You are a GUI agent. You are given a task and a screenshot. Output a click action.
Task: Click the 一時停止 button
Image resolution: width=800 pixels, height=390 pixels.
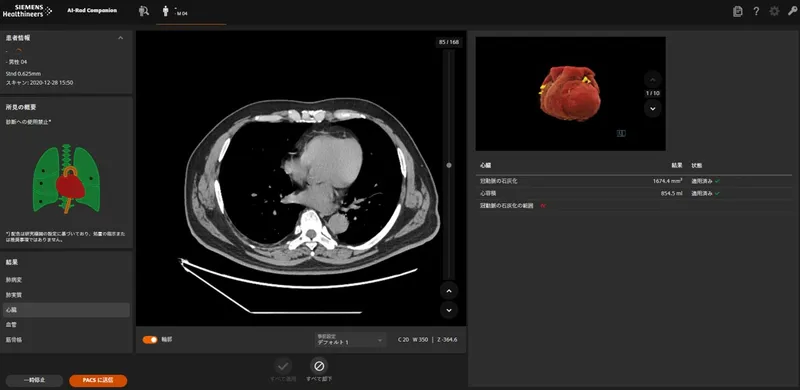(x=34, y=380)
